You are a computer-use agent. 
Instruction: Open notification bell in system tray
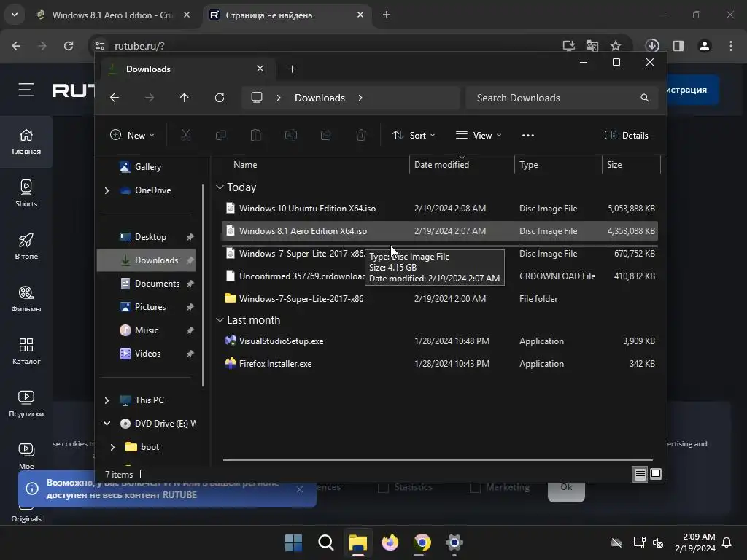[x=727, y=542]
